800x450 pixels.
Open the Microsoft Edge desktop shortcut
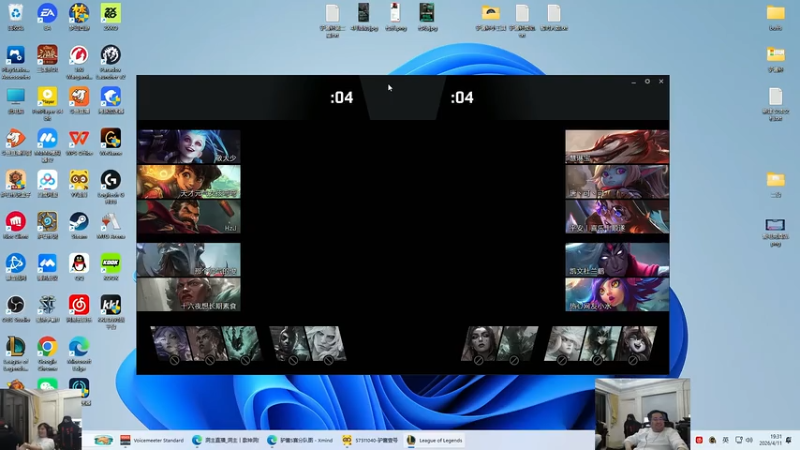click(79, 354)
